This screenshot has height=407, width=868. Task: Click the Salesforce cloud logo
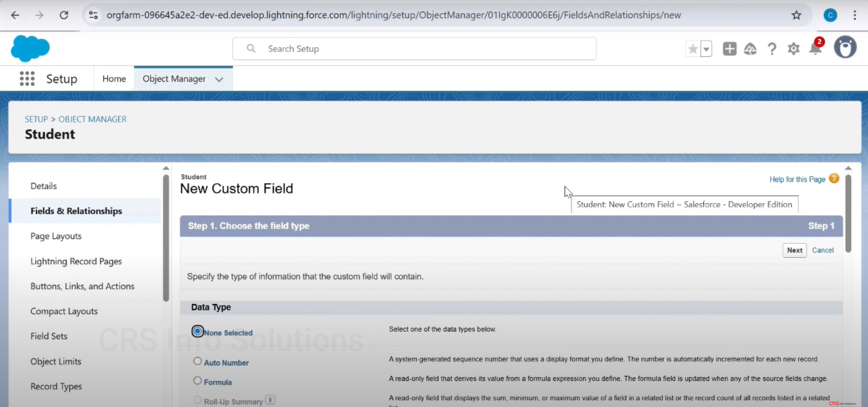coord(30,48)
